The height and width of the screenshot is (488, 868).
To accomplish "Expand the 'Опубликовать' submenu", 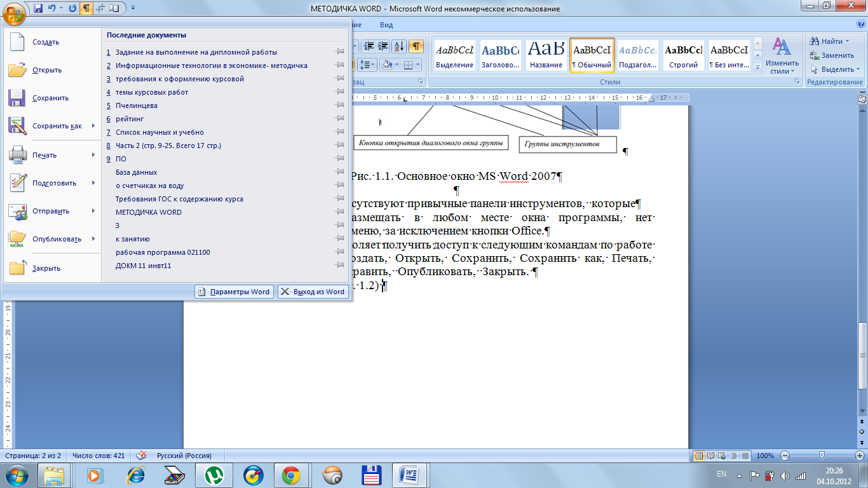I will click(x=93, y=239).
